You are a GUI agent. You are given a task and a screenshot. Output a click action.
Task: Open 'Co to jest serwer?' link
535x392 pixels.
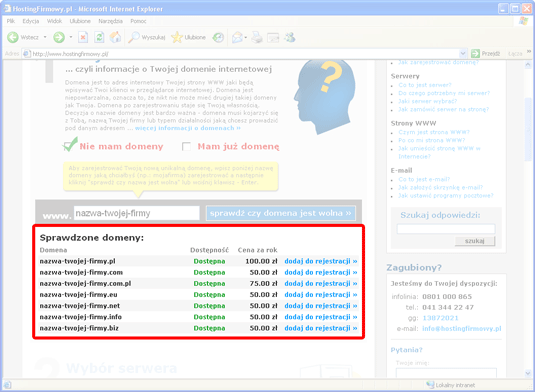coord(425,85)
